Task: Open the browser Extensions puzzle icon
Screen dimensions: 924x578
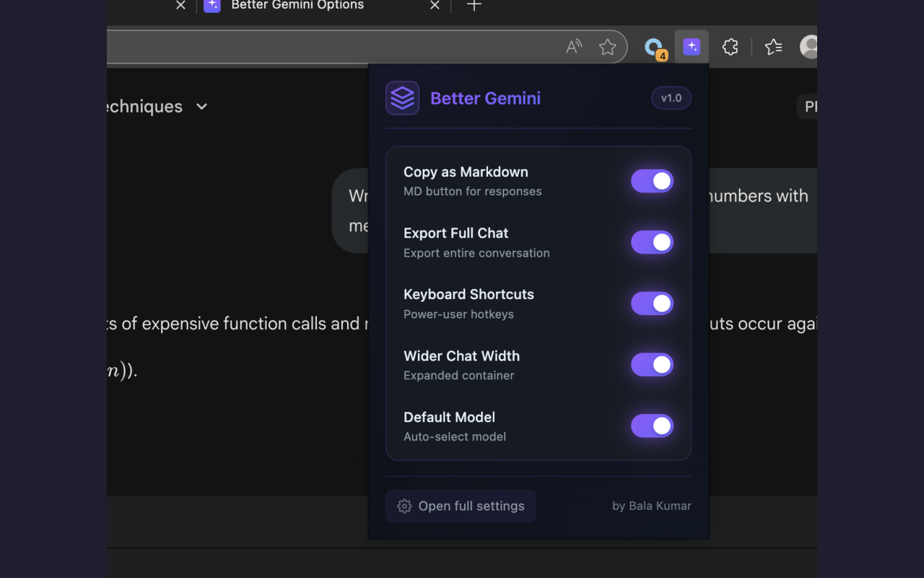Action: [730, 47]
